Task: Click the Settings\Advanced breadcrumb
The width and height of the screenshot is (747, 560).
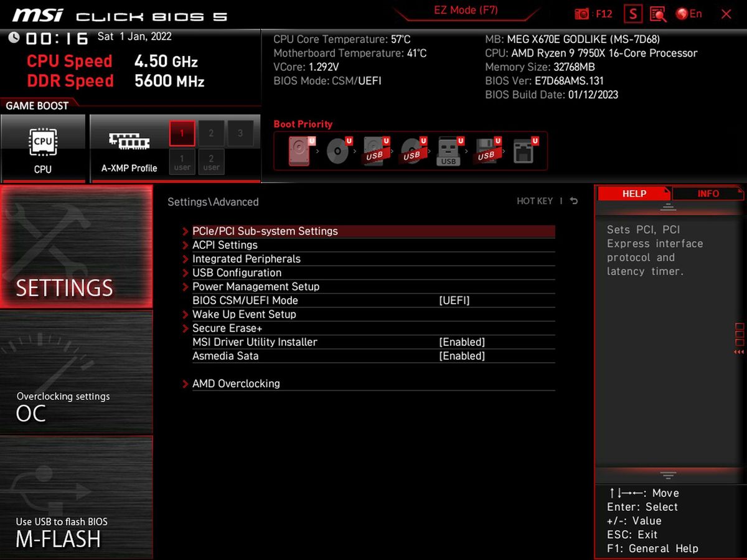Action: pyautogui.click(x=213, y=202)
